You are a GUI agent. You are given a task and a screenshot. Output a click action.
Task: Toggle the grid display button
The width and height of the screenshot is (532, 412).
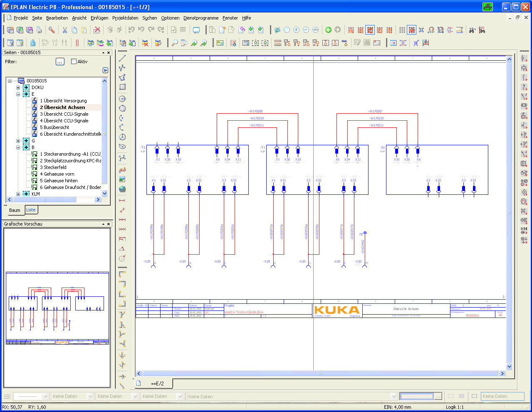[x=402, y=30]
